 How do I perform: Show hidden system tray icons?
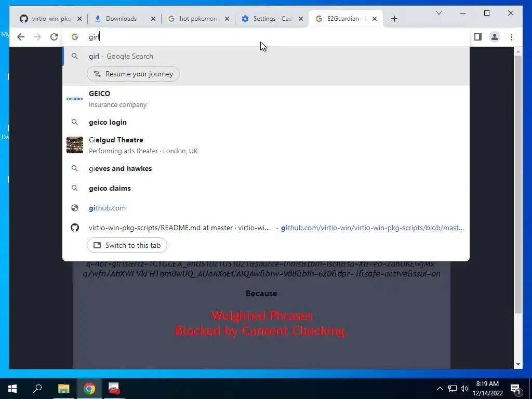coord(440,389)
